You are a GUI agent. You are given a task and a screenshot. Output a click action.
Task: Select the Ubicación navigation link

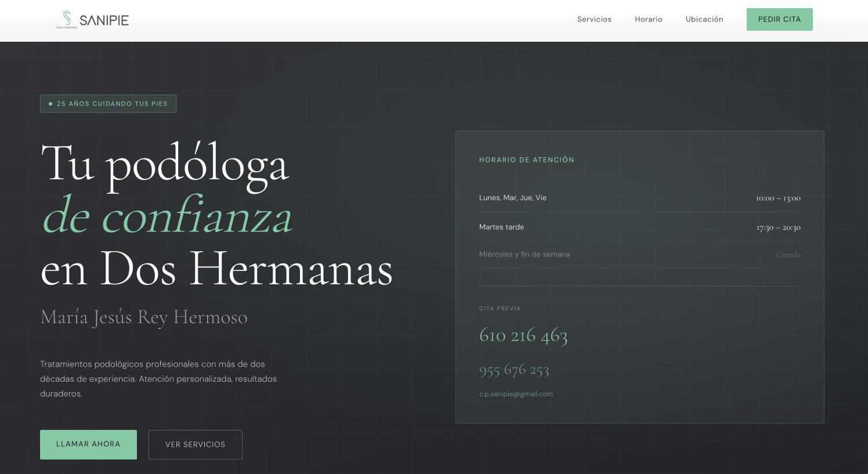704,19
